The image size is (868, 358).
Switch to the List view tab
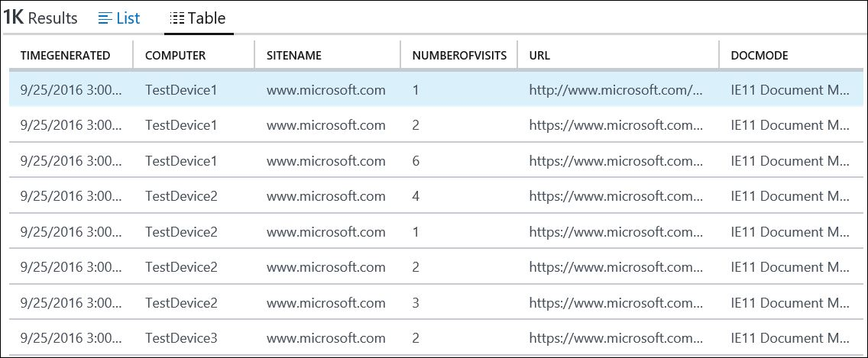coord(120,18)
